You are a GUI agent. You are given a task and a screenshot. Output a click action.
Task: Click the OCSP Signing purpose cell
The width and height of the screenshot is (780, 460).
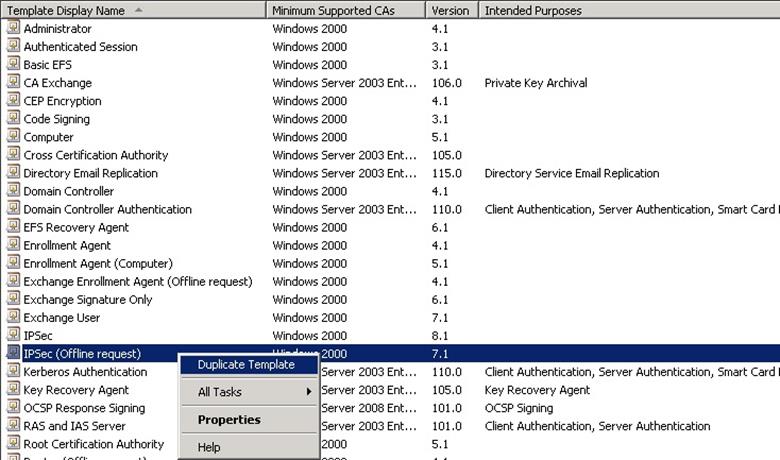click(x=519, y=408)
